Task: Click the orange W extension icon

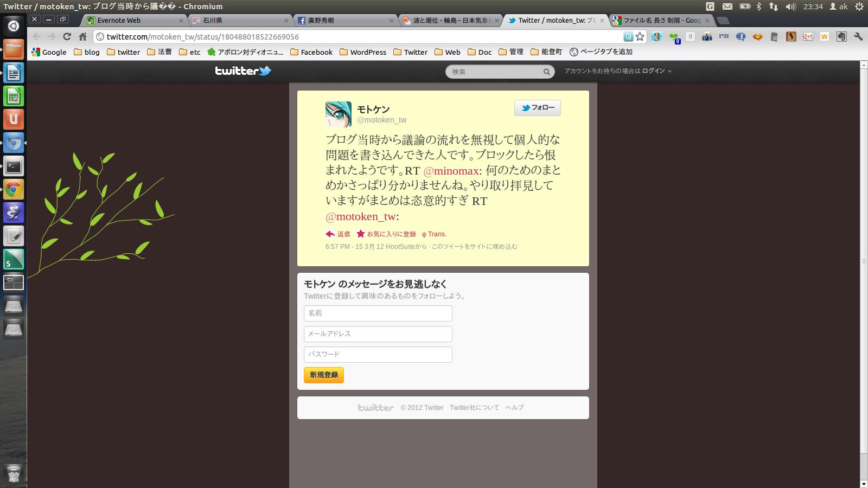Action: 825,37
